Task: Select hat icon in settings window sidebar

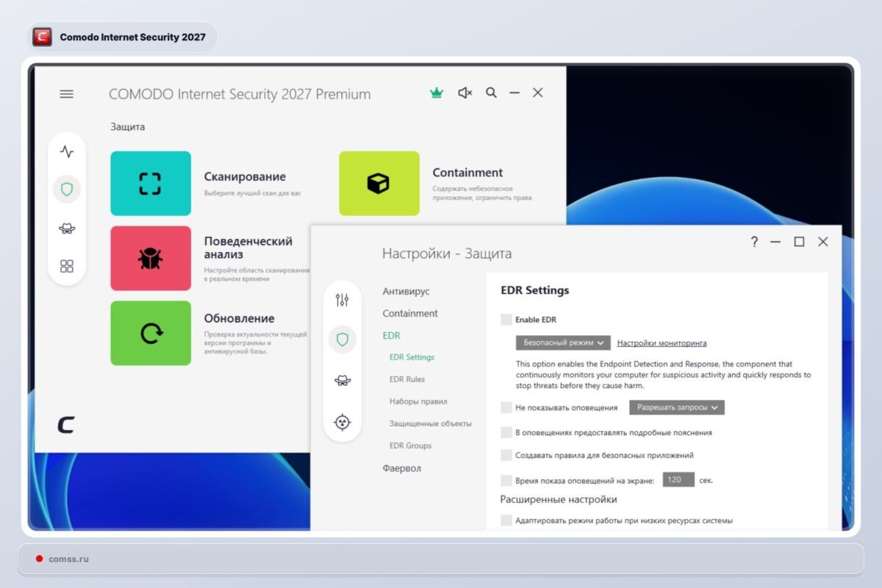Action: [x=342, y=380]
